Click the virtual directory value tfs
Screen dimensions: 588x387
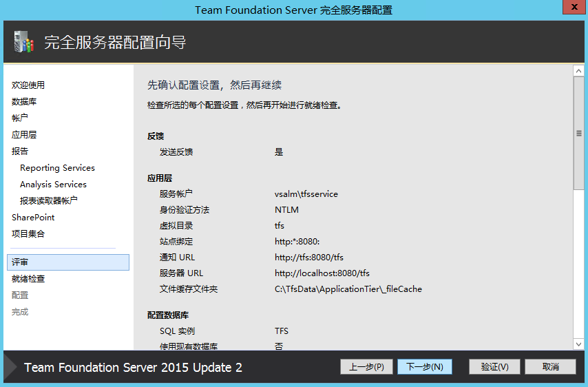280,225
